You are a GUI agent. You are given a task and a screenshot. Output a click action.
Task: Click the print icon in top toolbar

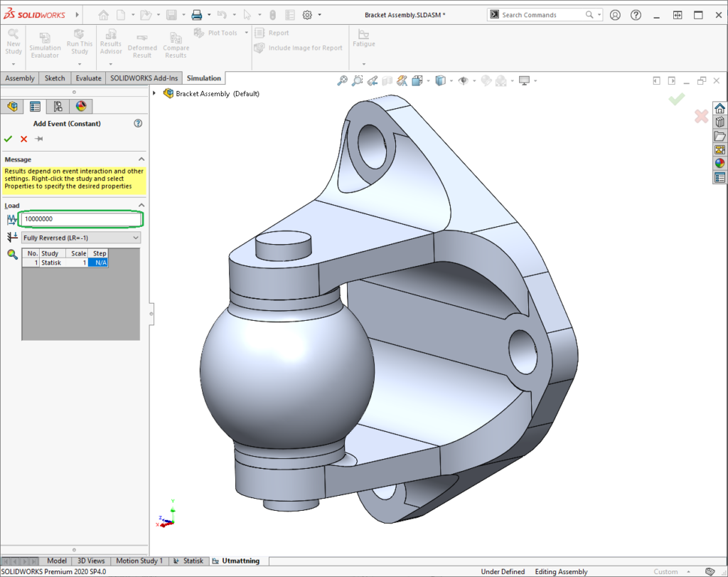[x=197, y=14]
